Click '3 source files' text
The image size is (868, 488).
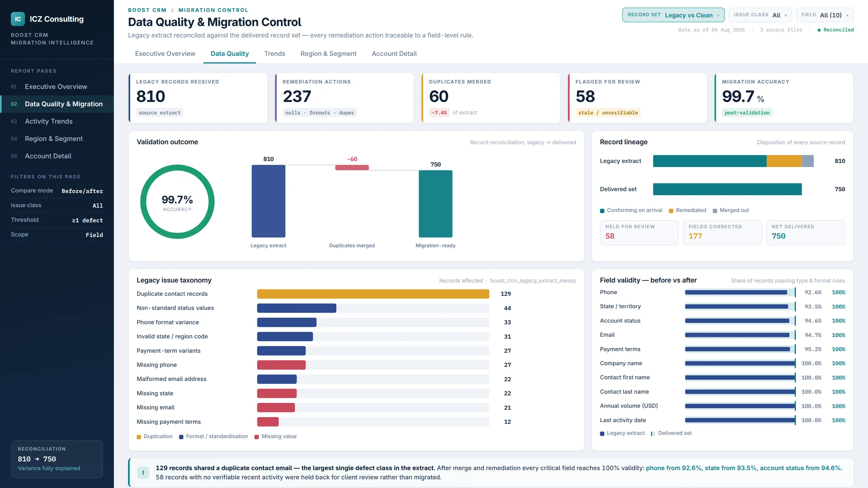(x=781, y=30)
